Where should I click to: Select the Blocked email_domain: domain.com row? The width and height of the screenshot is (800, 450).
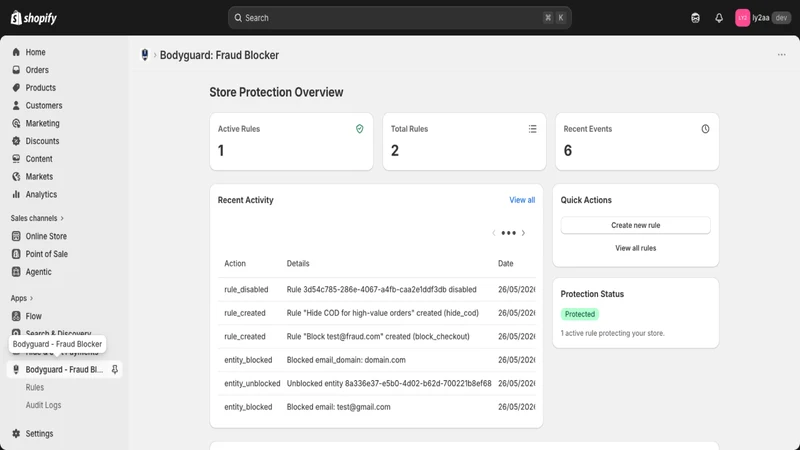pos(377,360)
